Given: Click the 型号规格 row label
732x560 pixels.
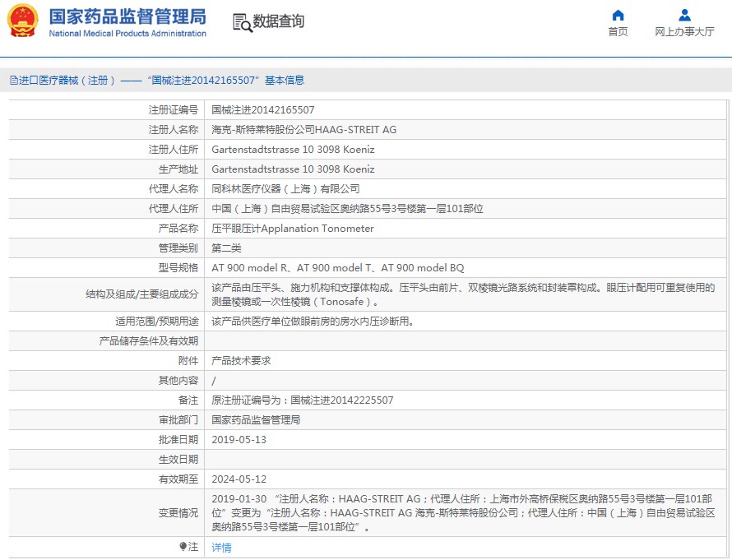Looking at the screenshot, I should click(x=178, y=268).
